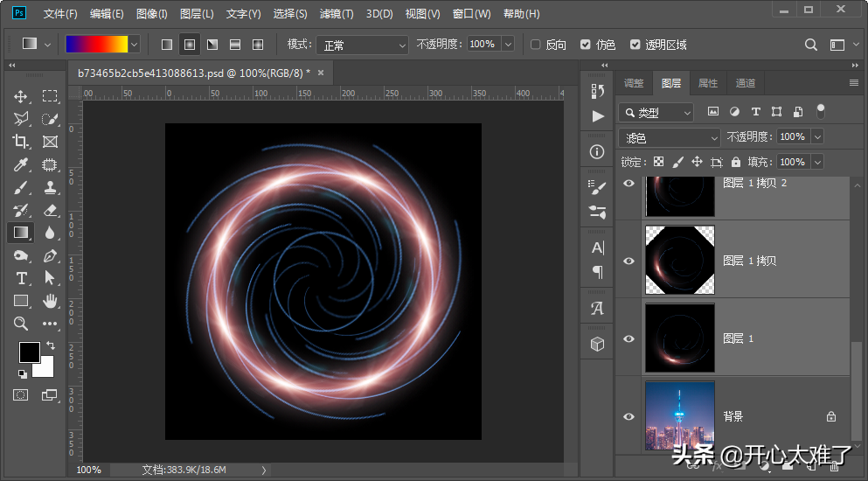Choose the radial gradient style button
Image resolution: width=868 pixels, height=481 pixels.
[190, 45]
